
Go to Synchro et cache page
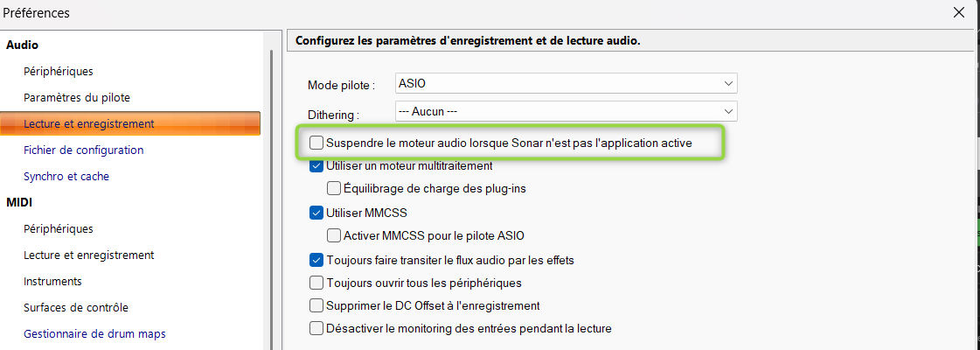click(x=66, y=176)
